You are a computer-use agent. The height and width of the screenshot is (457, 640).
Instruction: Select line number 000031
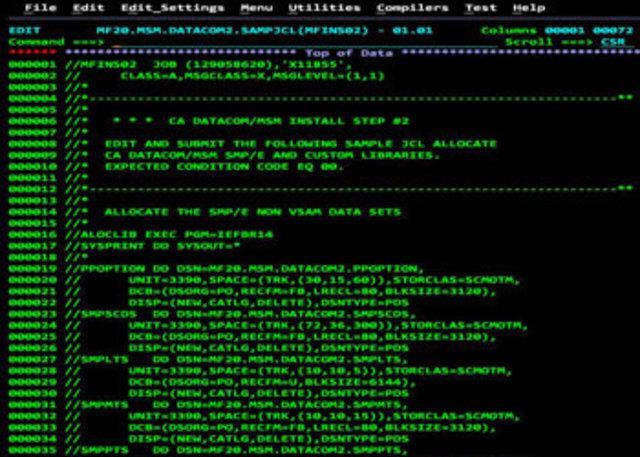pyautogui.click(x=32, y=405)
